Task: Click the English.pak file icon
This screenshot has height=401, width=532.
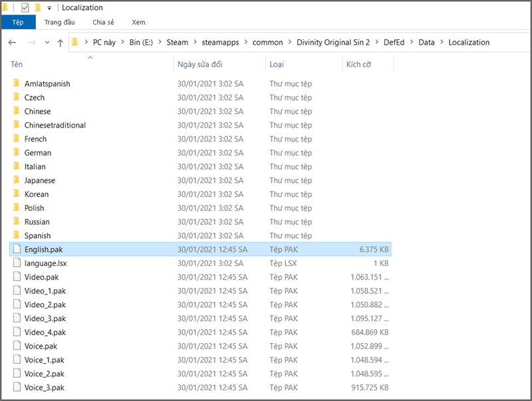Action: tap(17, 249)
